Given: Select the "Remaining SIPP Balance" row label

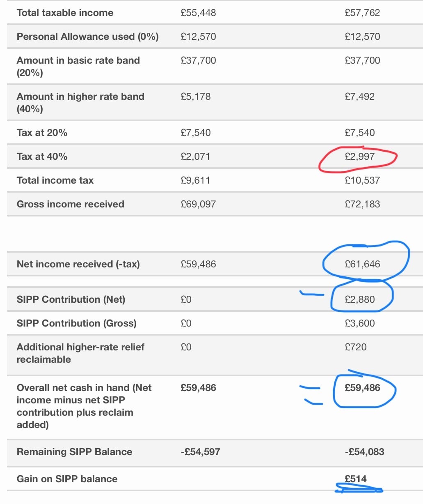Looking at the screenshot, I should coord(74,452).
